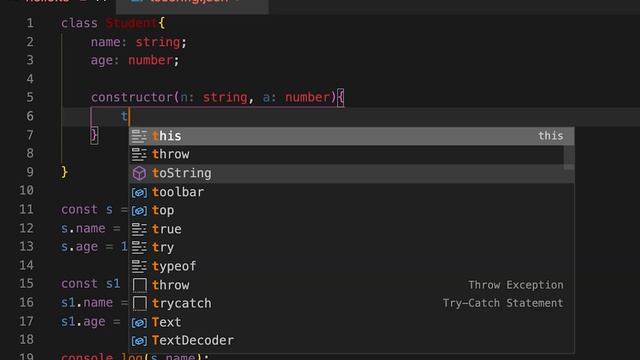The height and width of the screenshot is (360, 640).
Task: Click line number 9 in the gutter
Action: [30, 172]
